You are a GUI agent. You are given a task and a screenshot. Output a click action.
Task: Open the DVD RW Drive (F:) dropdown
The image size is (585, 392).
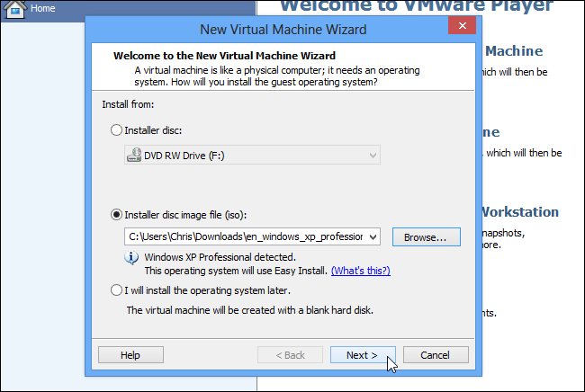(252, 155)
